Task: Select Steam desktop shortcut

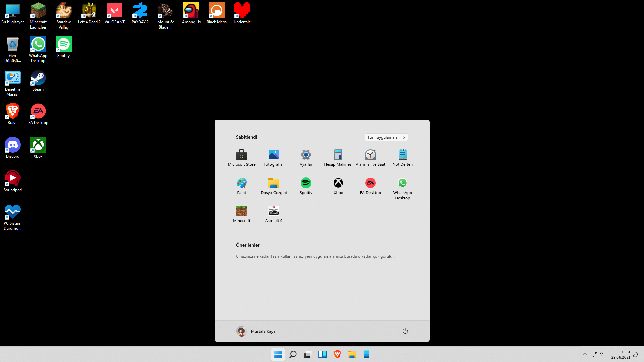Action: point(38,81)
